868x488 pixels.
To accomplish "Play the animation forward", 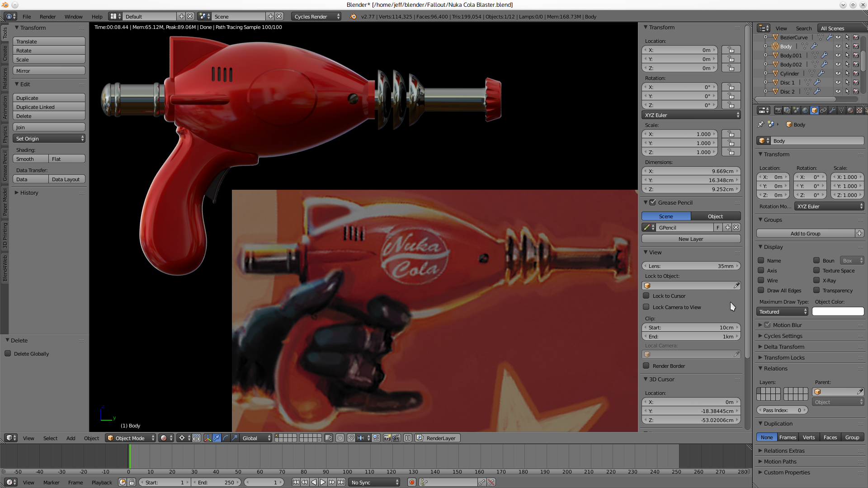I will click(x=323, y=482).
